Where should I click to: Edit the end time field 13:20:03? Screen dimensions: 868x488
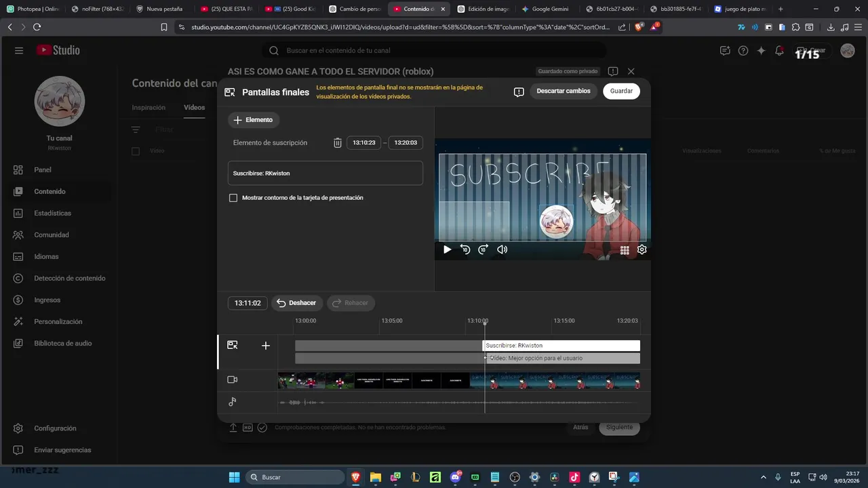[x=406, y=143]
